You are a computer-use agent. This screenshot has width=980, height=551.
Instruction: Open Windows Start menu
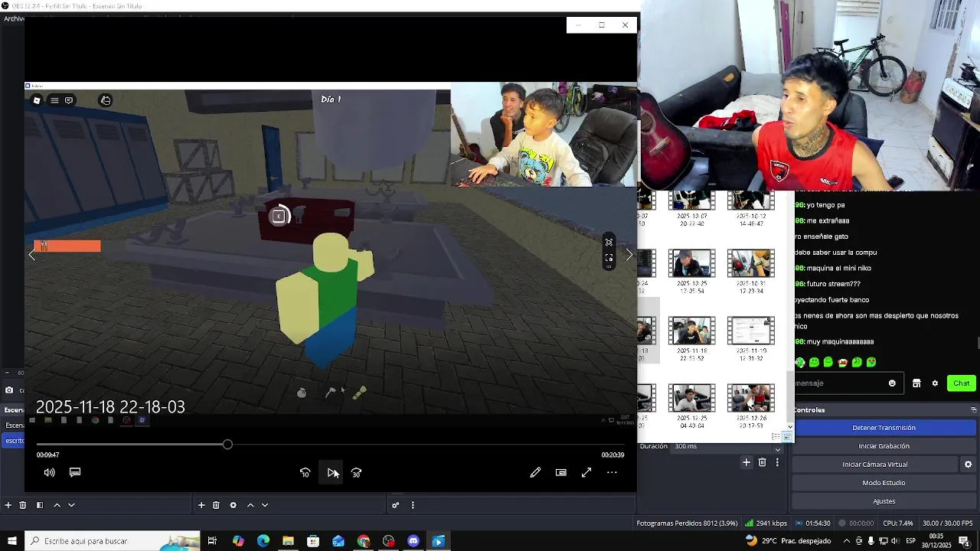coord(11,541)
